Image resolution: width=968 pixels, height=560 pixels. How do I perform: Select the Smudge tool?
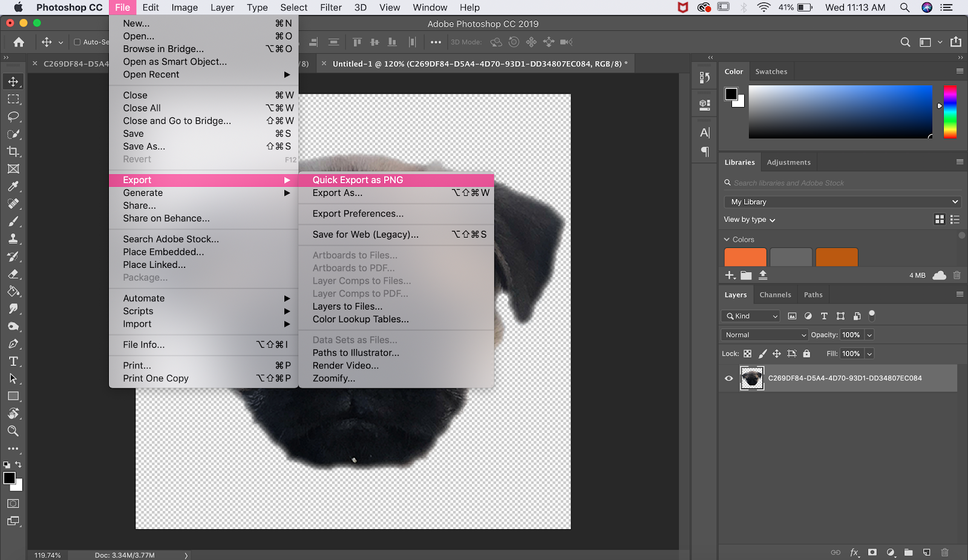[x=13, y=309]
